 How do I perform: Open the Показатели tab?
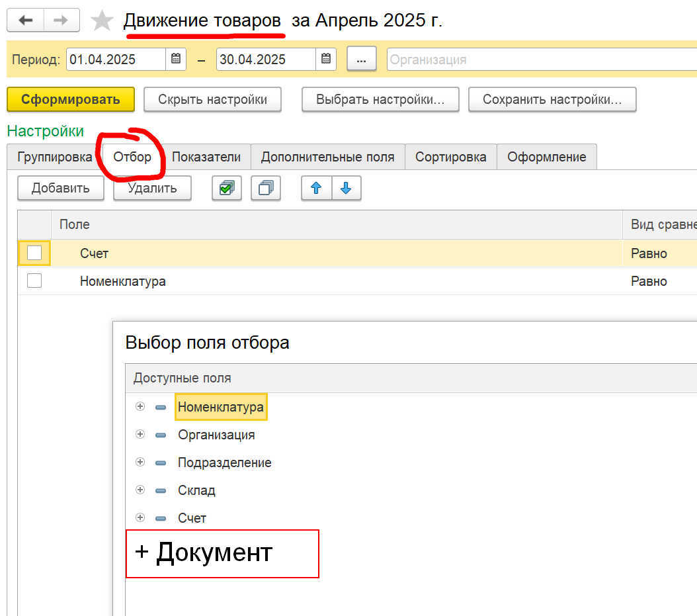click(x=206, y=157)
